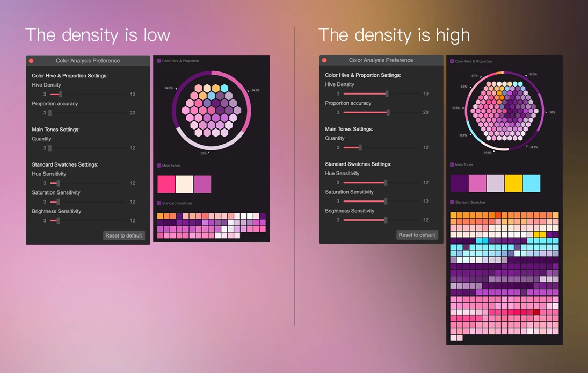The image size is (588, 373).
Task: Click Standard Swatches section icon, low-density panel
Action: click(159, 203)
